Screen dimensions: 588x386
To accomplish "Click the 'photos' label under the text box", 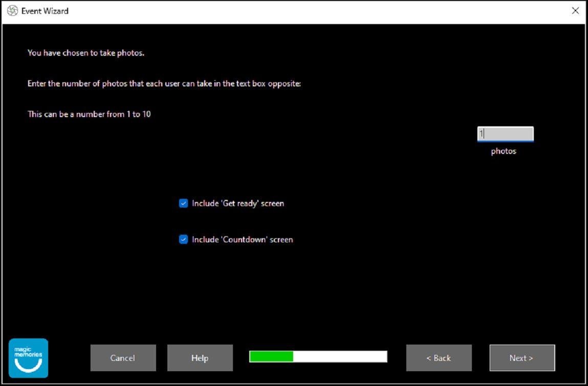I will click(x=504, y=151).
